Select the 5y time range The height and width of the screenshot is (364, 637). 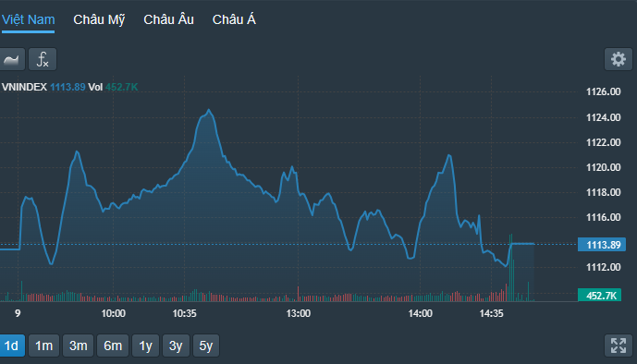point(206,346)
